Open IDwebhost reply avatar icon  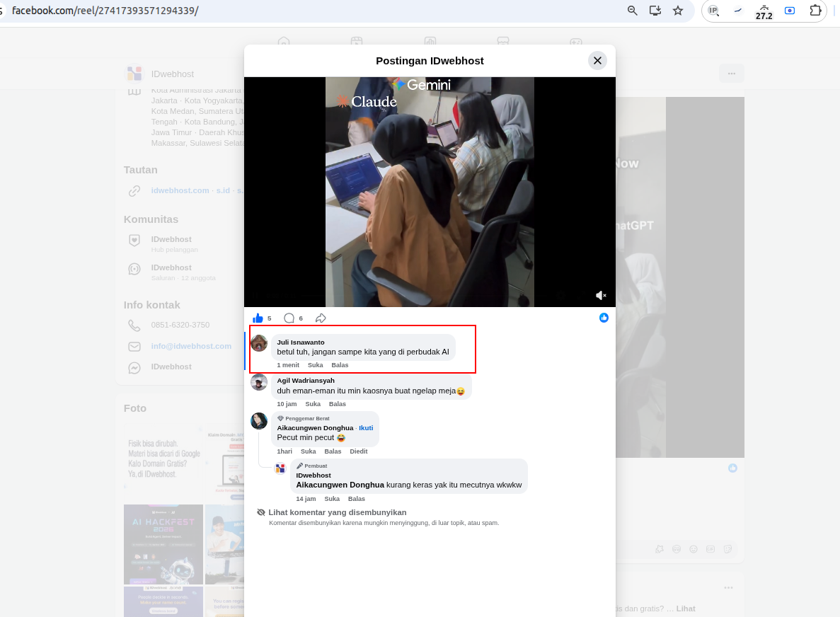tap(280, 468)
